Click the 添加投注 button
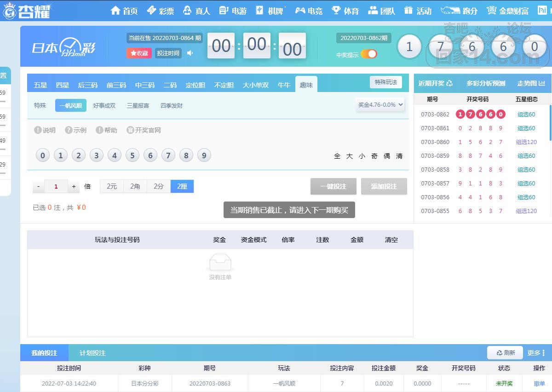552x392 pixels. [384, 186]
